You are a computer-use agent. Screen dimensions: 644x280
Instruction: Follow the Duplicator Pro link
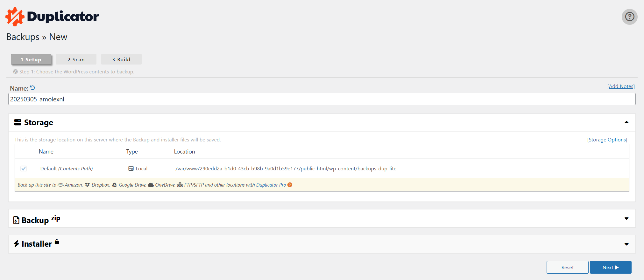(x=271, y=185)
